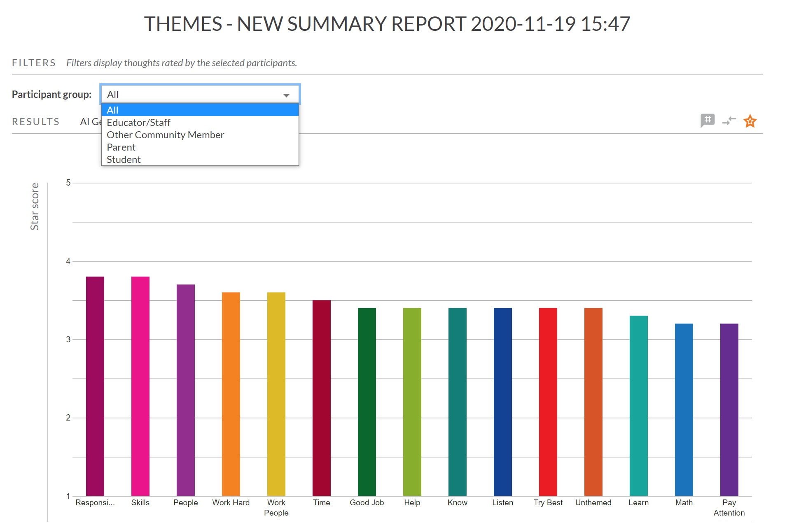Click the 'Try Best' axis label

point(548,502)
